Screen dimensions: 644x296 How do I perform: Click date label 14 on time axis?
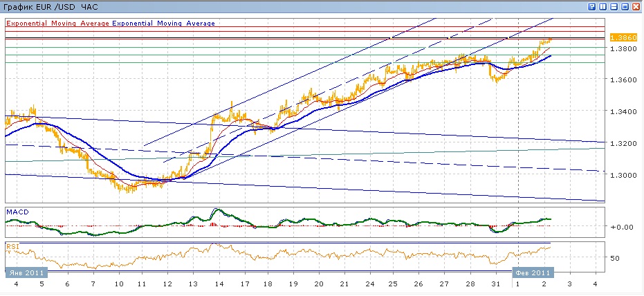pyautogui.click(x=219, y=284)
